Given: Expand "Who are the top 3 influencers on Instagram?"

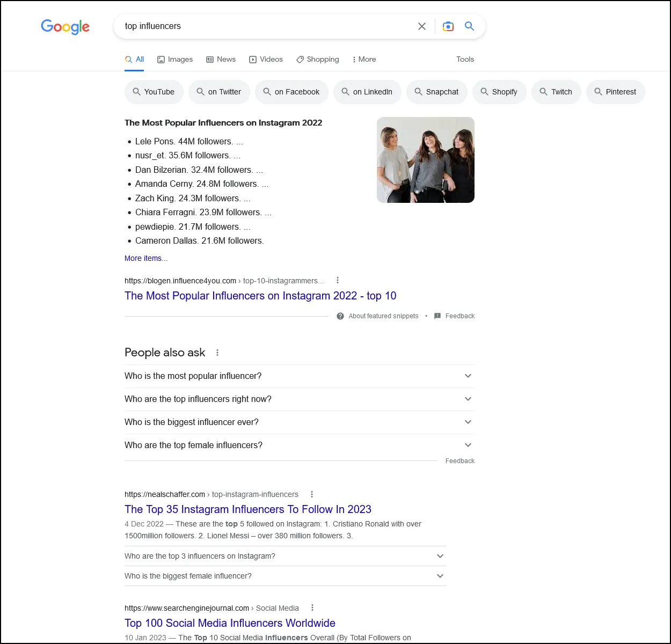Looking at the screenshot, I should pos(440,556).
